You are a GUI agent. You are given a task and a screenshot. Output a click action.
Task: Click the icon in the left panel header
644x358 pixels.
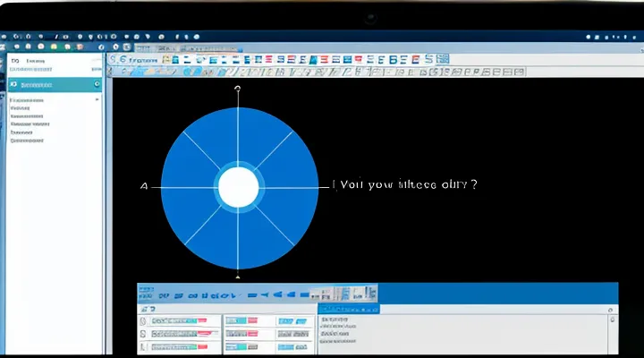(x=13, y=62)
